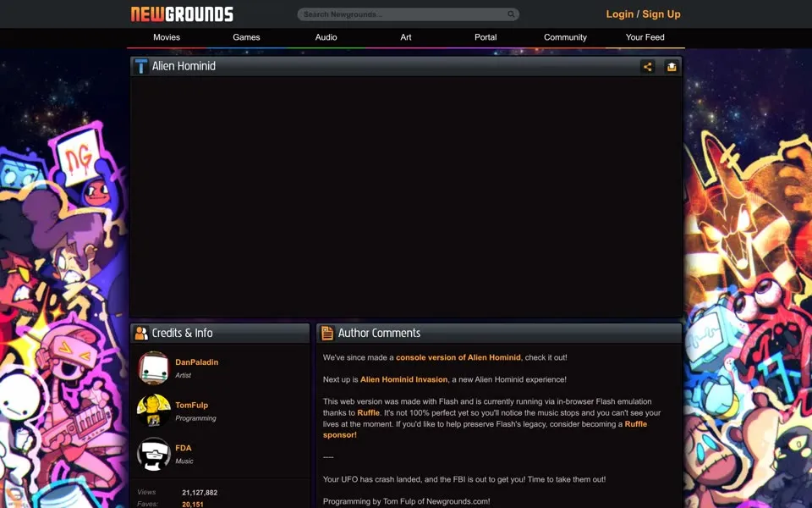The image size is (812, 508).
Task: Open the Ruffle link after 'thanks to'
Action: [368, 412]
